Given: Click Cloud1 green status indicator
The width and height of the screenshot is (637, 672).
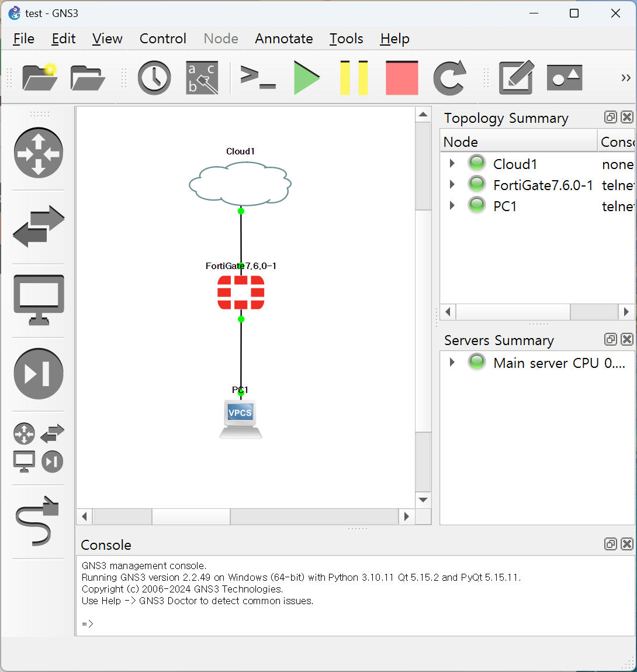Looking at the screenshot, I should click(x=476, y=163).
